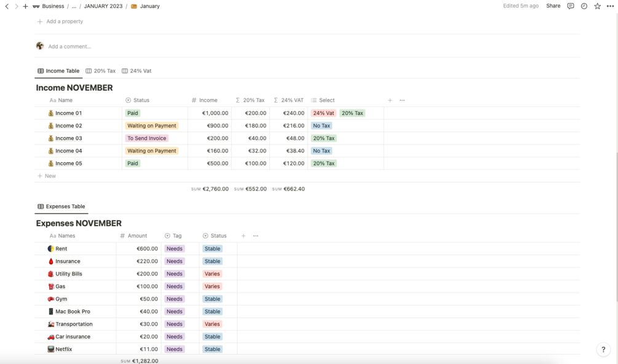
Task: Click the Income 01 money bag icon
Action: pyautogui.click(x=51, y=113)
